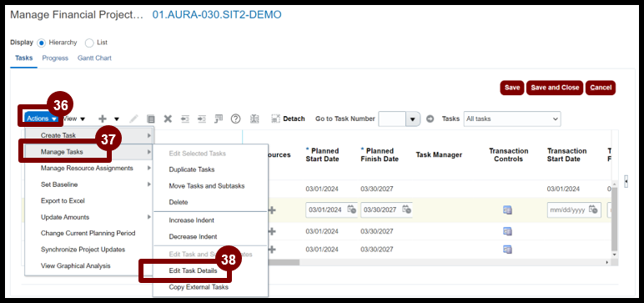Image resolution: width=644 pixels, height=303 pixels.
Task: Open the Go to Task Number dropdown arrow
Action: pyautogui.click(x=413, y=119)
